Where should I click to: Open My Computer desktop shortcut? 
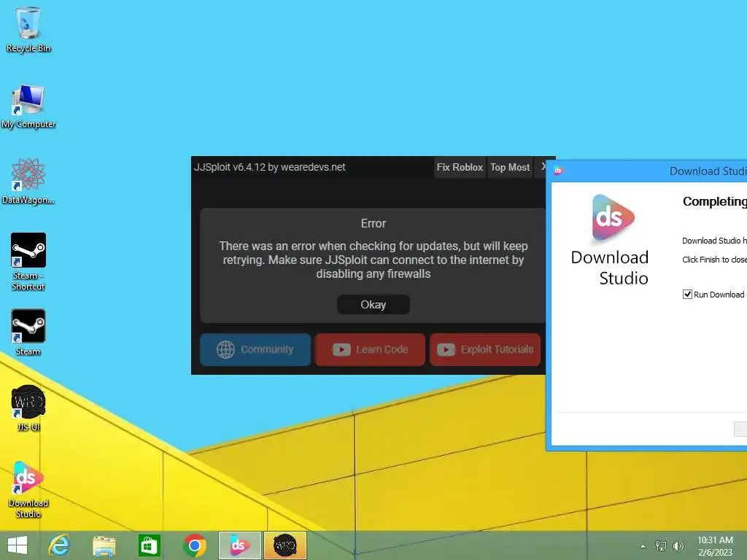[x=28, y=106]
